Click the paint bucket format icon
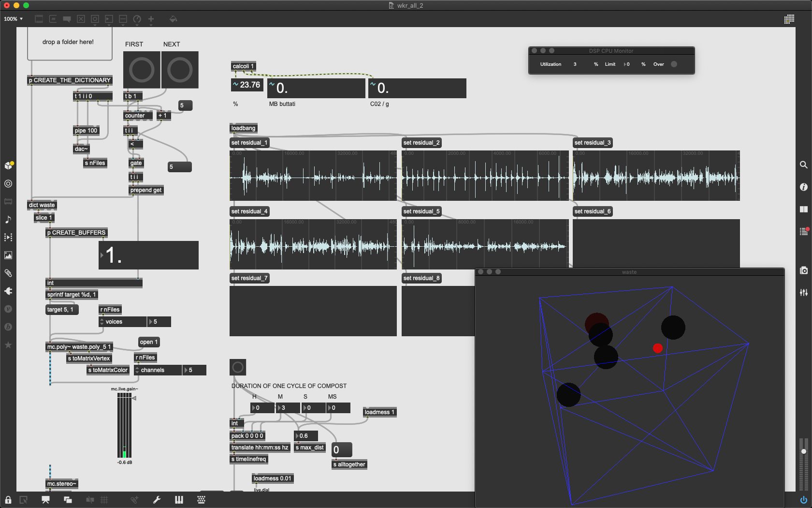 (173, 19)
